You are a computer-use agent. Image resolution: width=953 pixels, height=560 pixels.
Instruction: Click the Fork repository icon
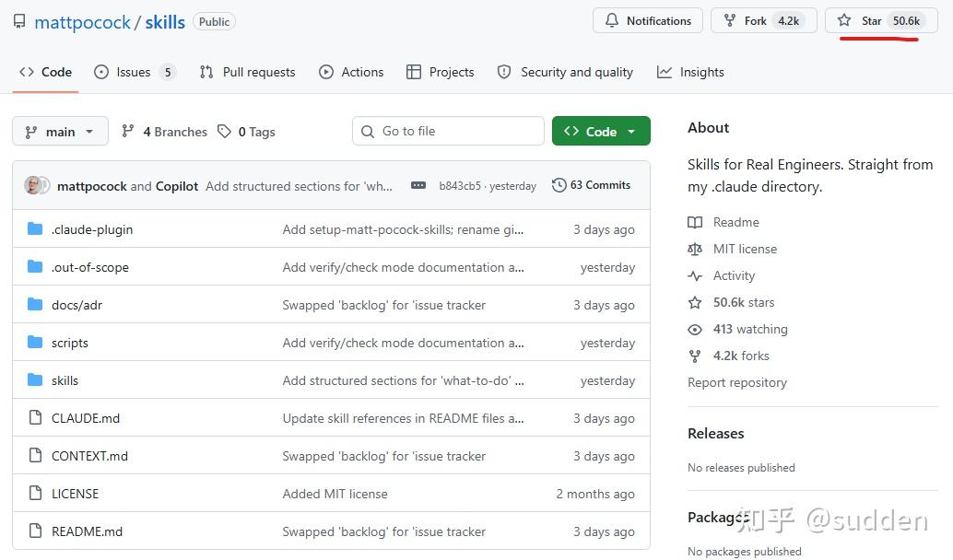pyautogui.click(x=729, y=20)
